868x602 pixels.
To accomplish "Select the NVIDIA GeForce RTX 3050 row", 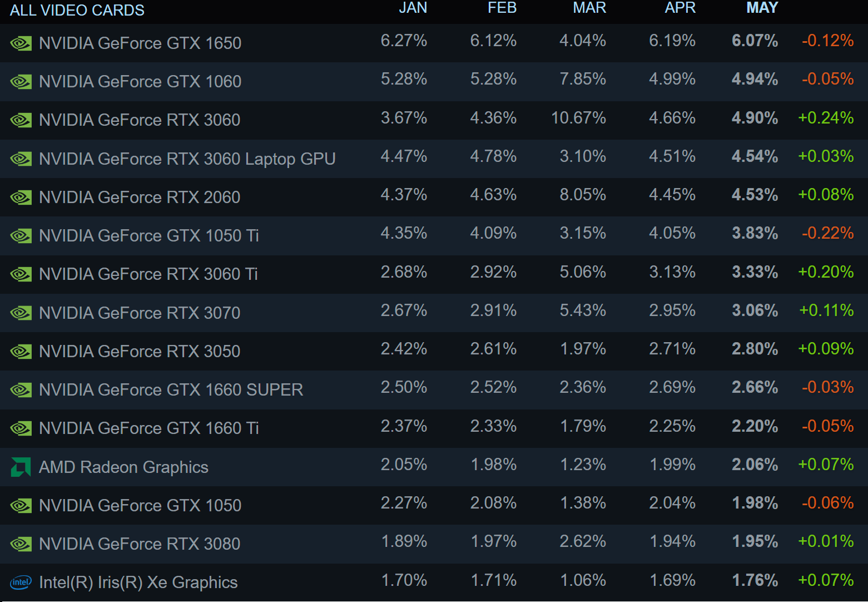I will (x=434, y=351).
